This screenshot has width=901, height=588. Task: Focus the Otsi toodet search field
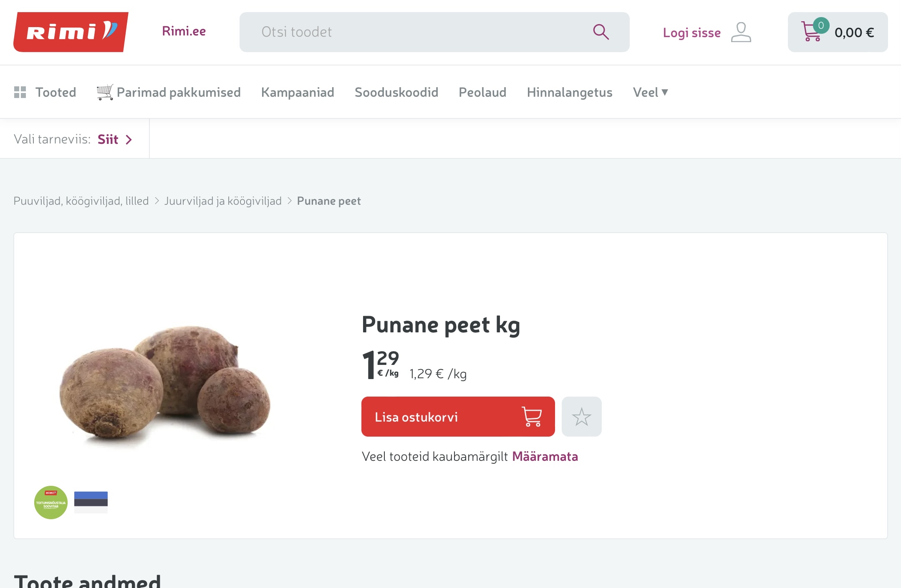click(x=434, y=32)
